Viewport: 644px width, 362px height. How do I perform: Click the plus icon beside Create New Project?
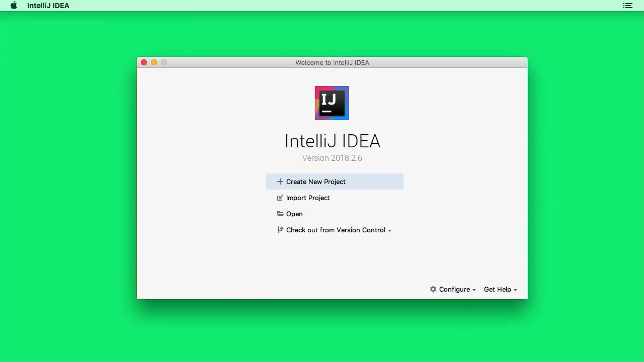point(280,182)
